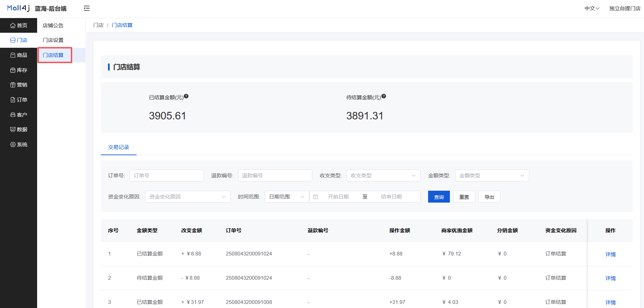Pick the 结束日期 end date

pos(391,197)
